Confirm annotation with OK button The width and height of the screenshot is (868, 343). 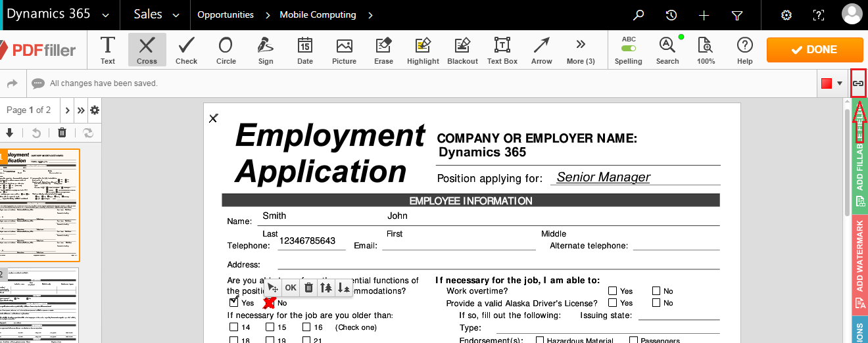(x=291, y=287)
